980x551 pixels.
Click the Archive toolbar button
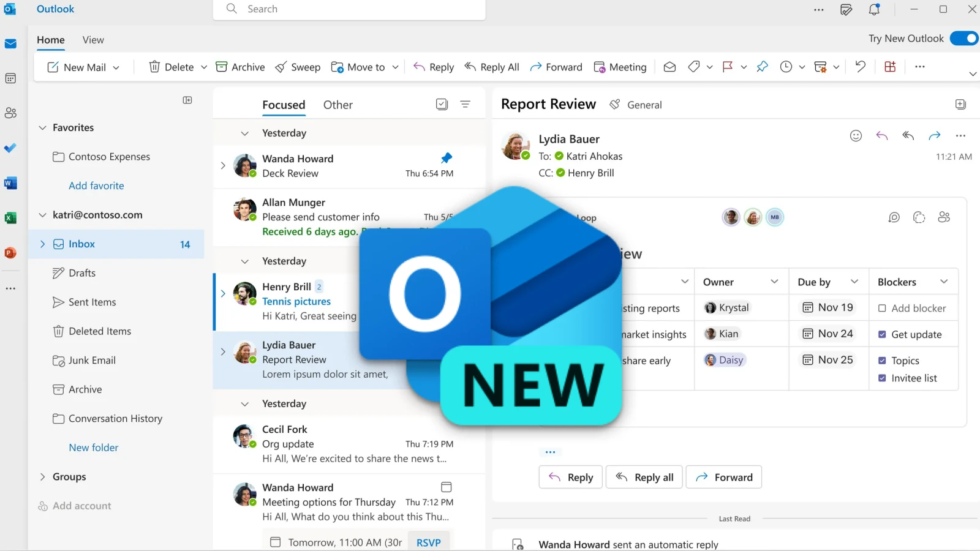tap(240, 67)
